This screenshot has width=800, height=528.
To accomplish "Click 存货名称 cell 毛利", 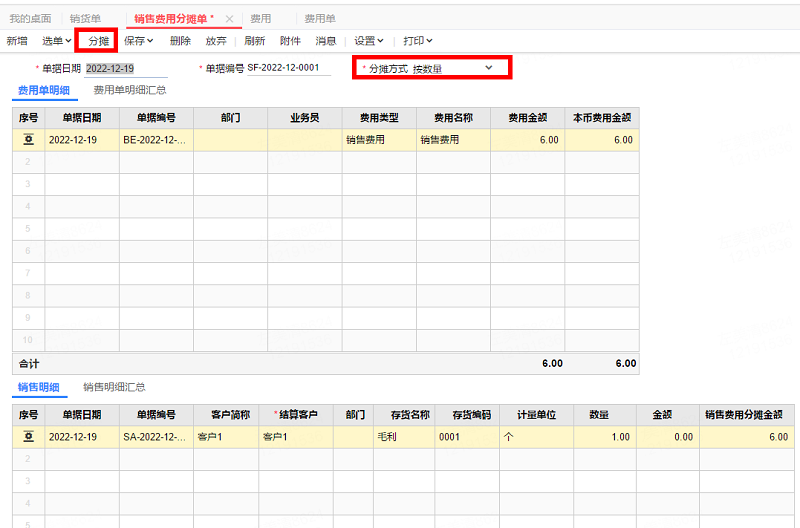I will coord(404,437).
